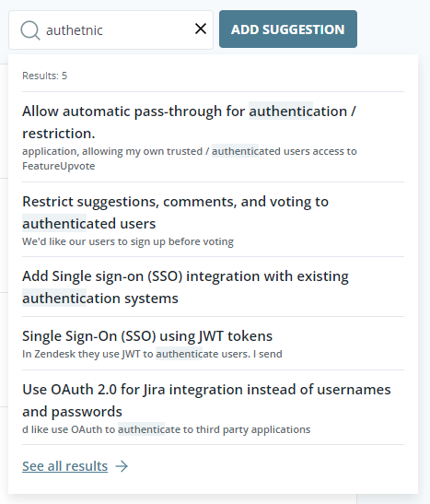Click the 'See all results' link
430x504 pixels.
(x=64, y=466)
